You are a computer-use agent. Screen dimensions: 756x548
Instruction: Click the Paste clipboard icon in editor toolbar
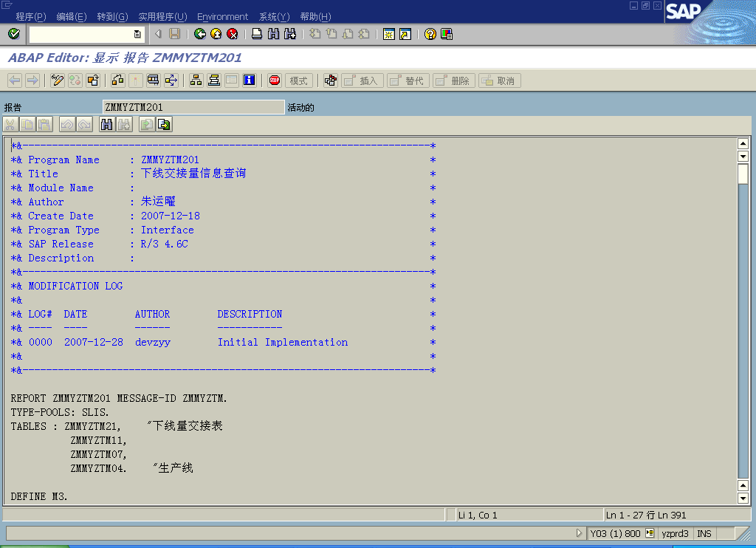point(44,125)
